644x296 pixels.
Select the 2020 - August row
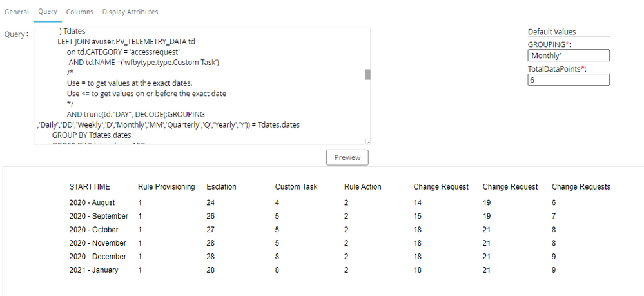tap(92, 202)
